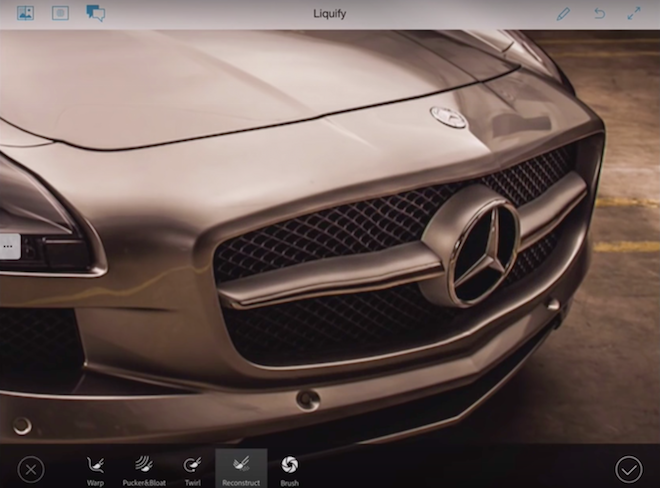This screenshot has height=488, width=660.
Task: Open the comments speech bubble icon
Action: click(96, 13)
